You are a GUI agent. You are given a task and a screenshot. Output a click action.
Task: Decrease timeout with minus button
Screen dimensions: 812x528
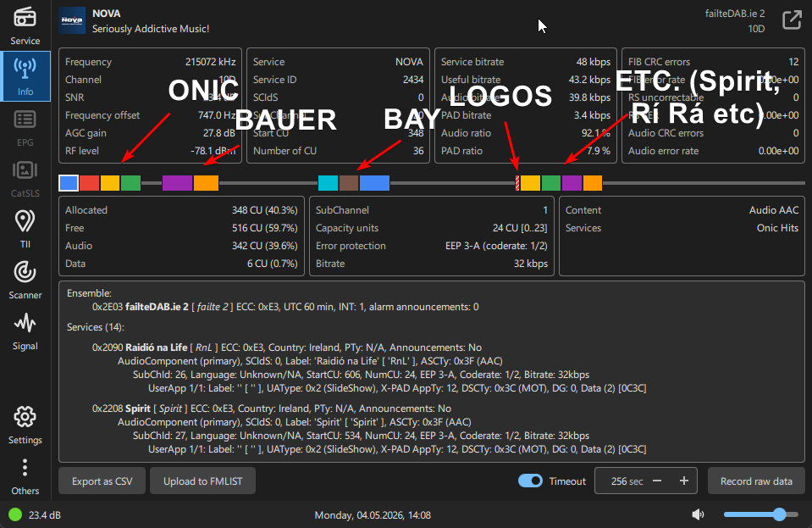pos(657,481)
